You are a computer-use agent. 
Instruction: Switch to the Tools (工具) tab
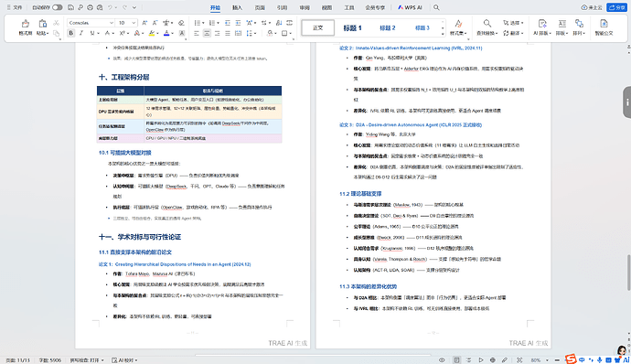click(349, 7)
